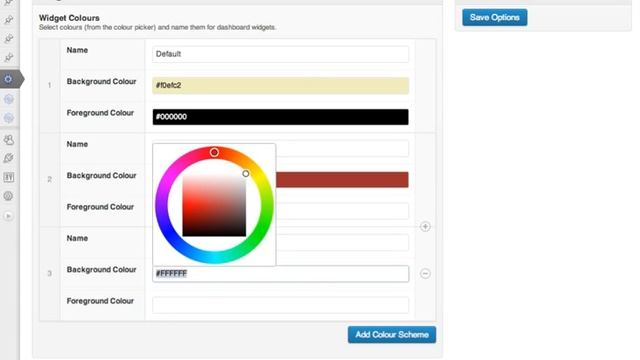Open the highlighted gear menu item in sidebar
Viewport: 640px width, 360px height.
(9, 79)
